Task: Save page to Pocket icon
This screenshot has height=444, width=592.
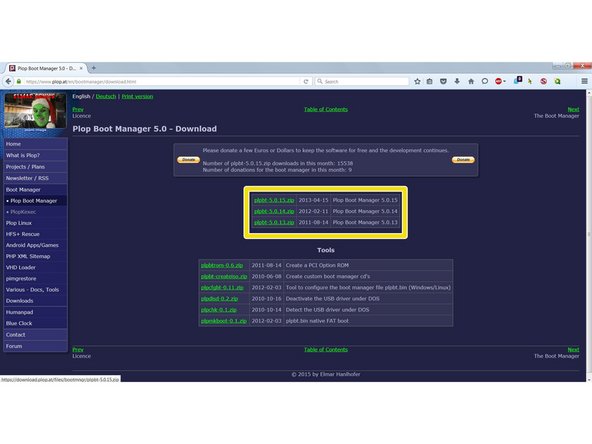Action: click(x=443, y=81)
